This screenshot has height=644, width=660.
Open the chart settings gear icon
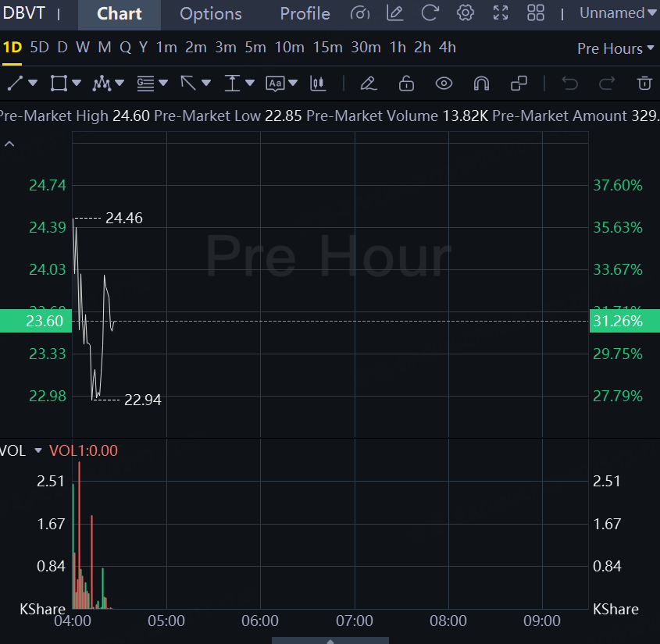pos(466,13)
